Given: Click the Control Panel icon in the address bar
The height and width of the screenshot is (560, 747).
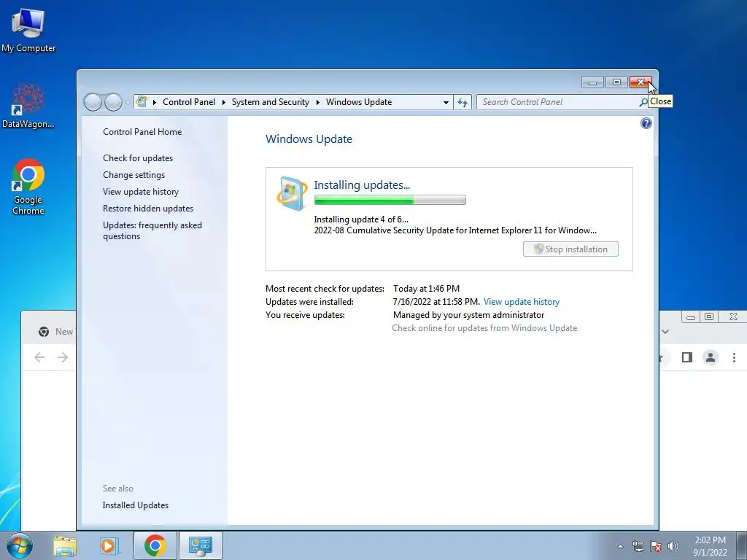Looking at the screenshot, I should click(142, 101).
